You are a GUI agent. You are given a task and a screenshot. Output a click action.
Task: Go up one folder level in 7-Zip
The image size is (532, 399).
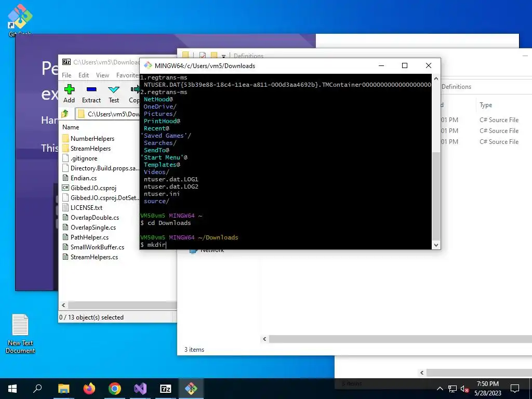pos(65,114)
